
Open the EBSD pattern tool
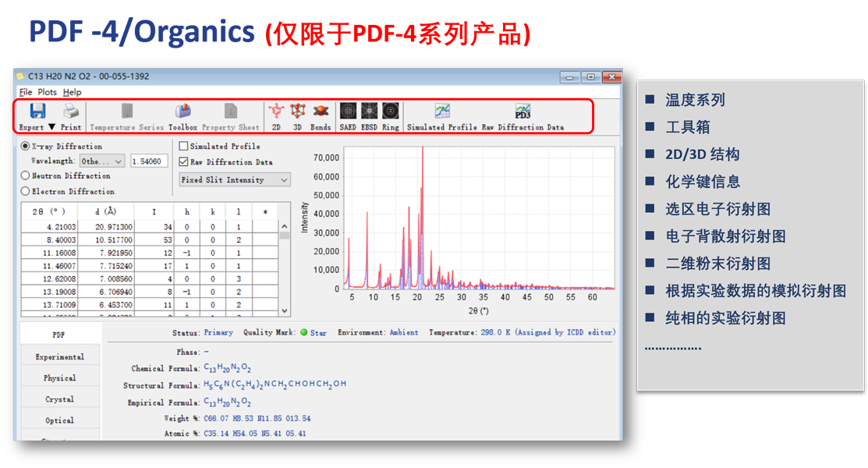(369, 117)
